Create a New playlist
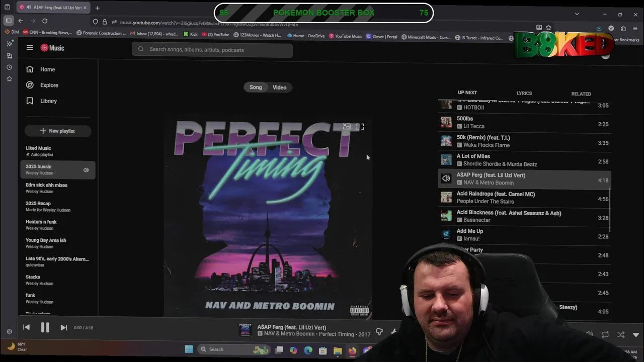 coord(57,131)
